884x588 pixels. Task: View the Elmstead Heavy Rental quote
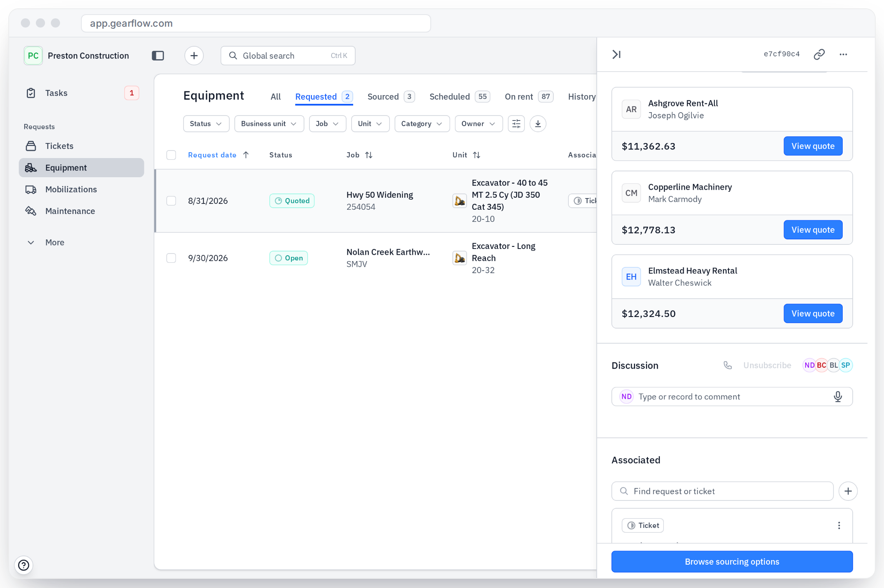[x=813, y=314]
